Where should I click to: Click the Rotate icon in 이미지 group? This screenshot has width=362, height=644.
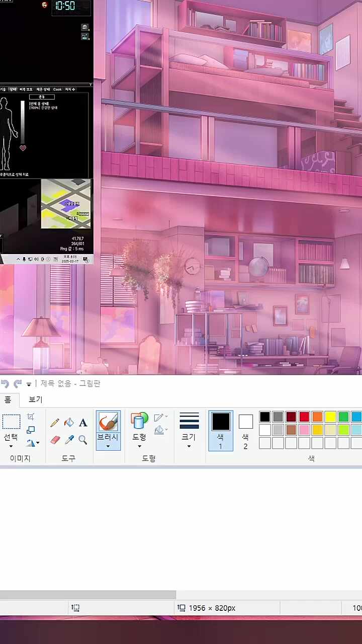[x=31, y=443]
